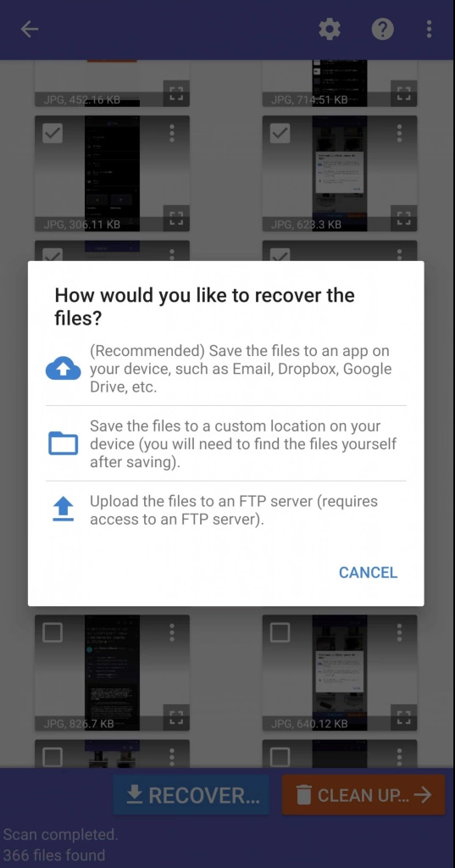Open settings gear icon
This screenshot has height=868, width=455.
point(330,30)
